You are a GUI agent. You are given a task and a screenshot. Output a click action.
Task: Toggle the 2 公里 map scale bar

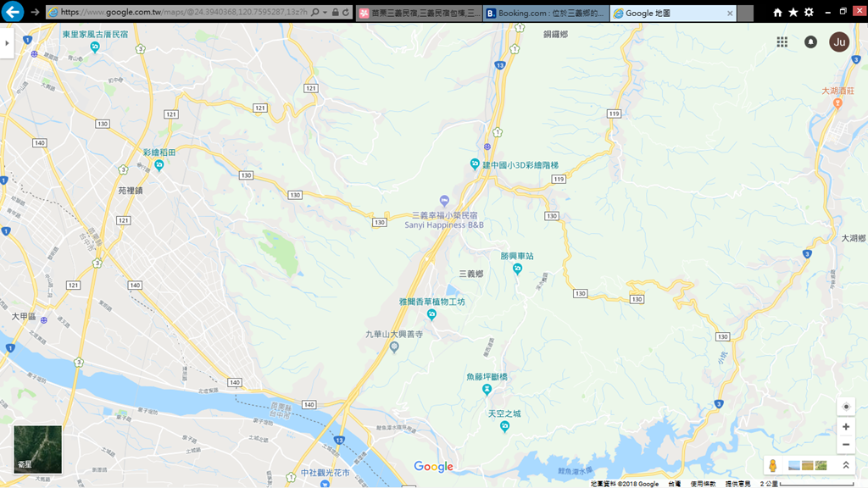point(807,484)
